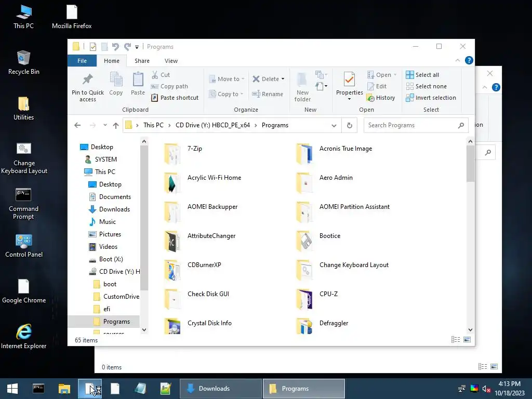Screen dimensions: 532x399
Task: Click Rename in Organize group
Action: click(268, 94)
